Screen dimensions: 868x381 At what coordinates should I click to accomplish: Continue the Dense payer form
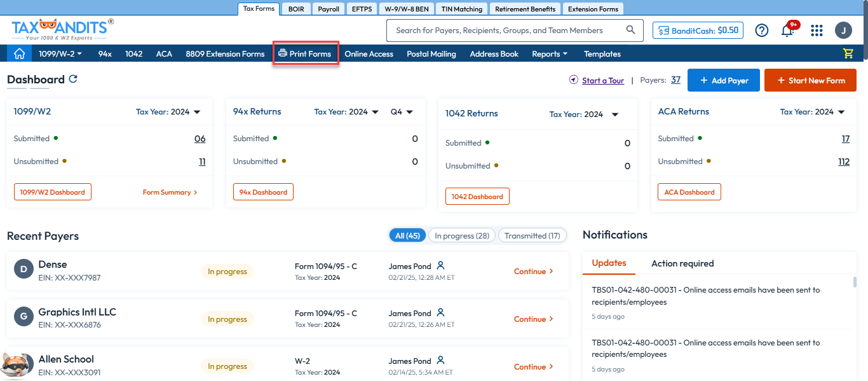click(x=534, y=271)
